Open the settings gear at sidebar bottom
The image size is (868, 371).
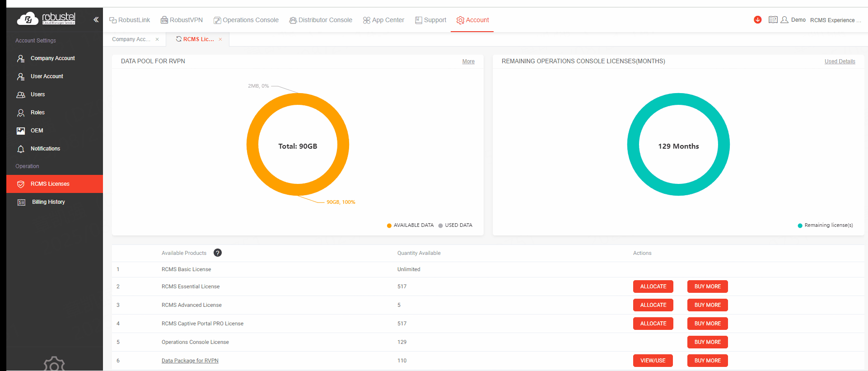point(54,364)
